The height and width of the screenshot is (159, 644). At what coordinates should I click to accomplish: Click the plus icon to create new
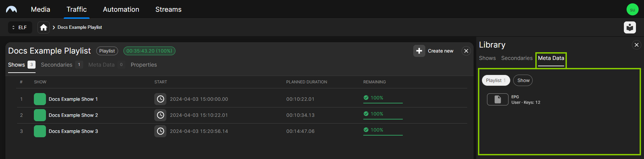point(419,51)
